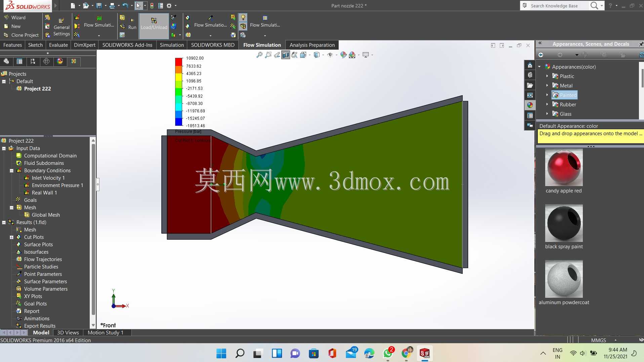Expand the Metal appearances folder
Viewport: 644px width, 362px height.
click(547, 85)
